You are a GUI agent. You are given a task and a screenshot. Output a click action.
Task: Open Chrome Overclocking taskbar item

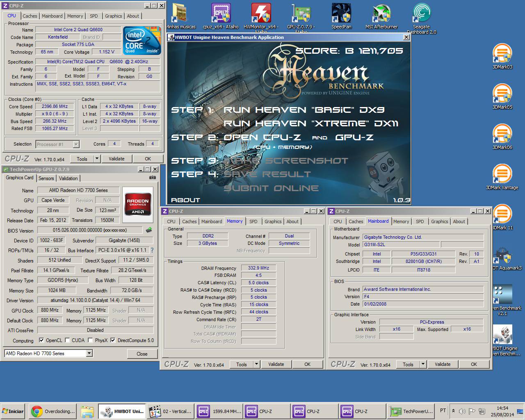(x=53, y=411)
